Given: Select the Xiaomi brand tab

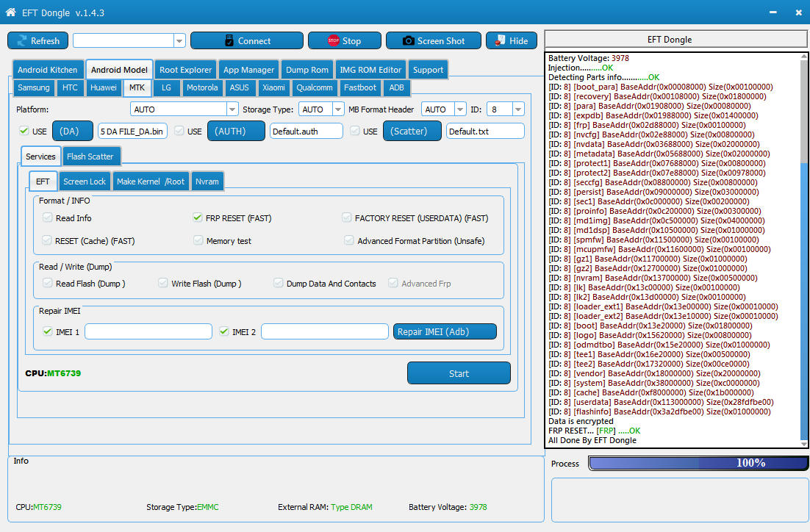Looking at the screenshot, I should pos(273,87).
